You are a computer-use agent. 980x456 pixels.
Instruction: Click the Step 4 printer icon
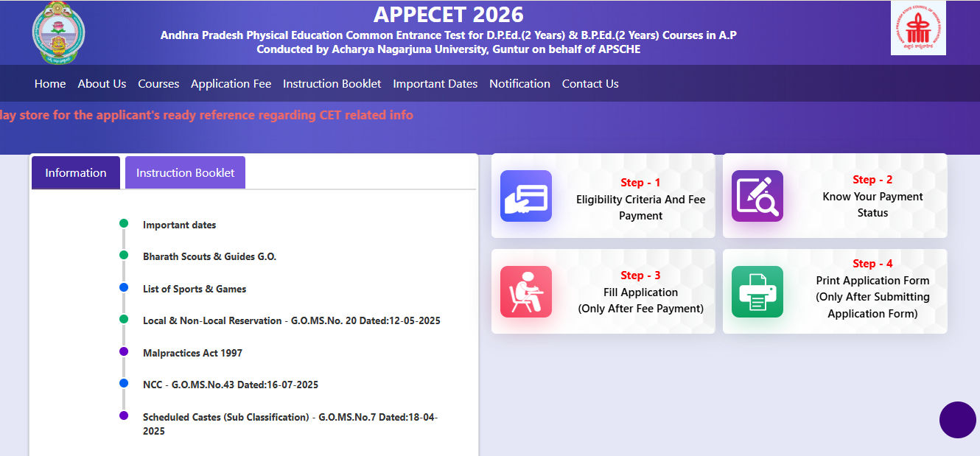pos(757,292)
